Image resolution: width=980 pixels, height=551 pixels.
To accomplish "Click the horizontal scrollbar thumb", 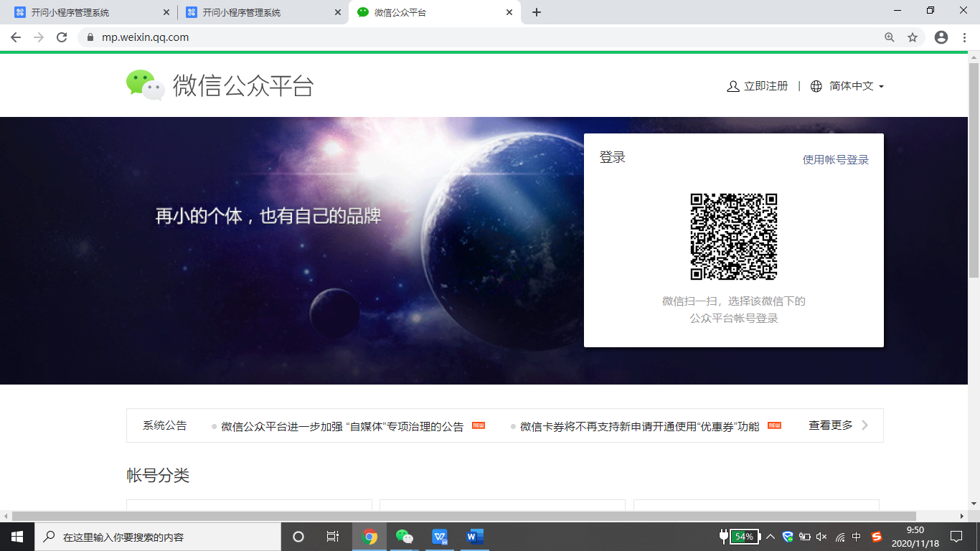I will pyautogui.click(x=464, y=516).
